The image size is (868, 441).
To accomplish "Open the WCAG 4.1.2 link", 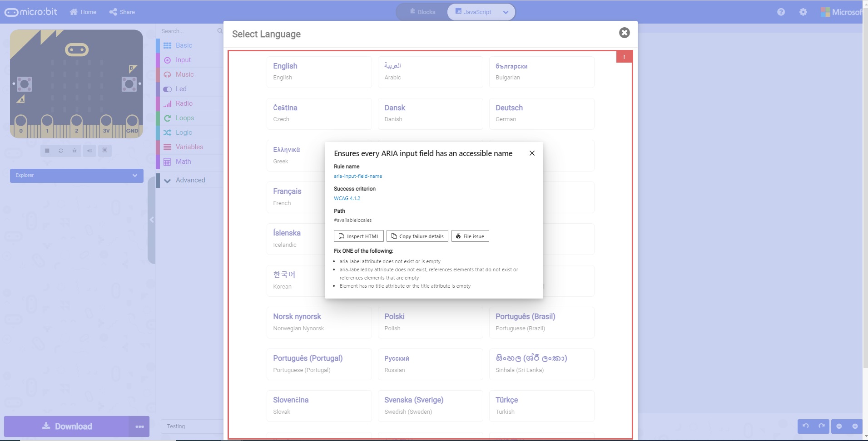I will pyautogui.click(x=347, y=198).
